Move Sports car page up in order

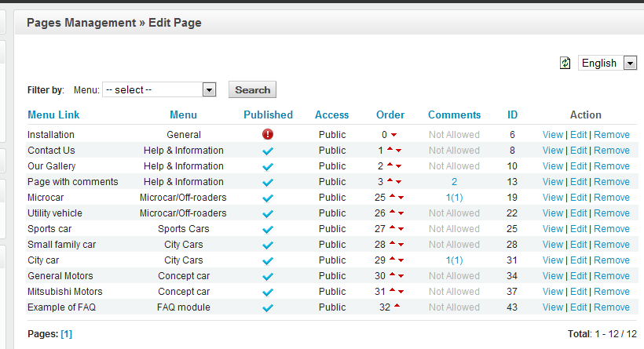pos(391,227)
